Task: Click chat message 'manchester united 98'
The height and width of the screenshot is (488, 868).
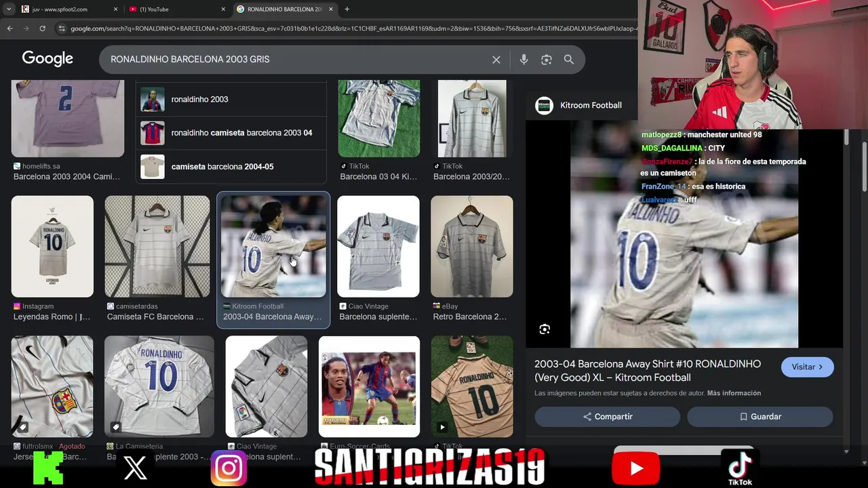Action: click(724, 135)
